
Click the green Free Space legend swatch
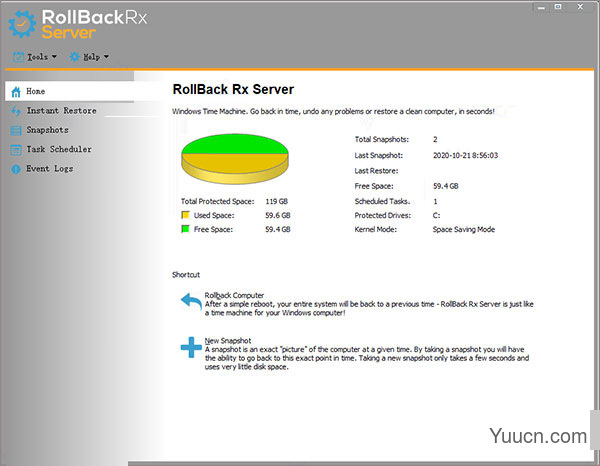click(185, 229)
